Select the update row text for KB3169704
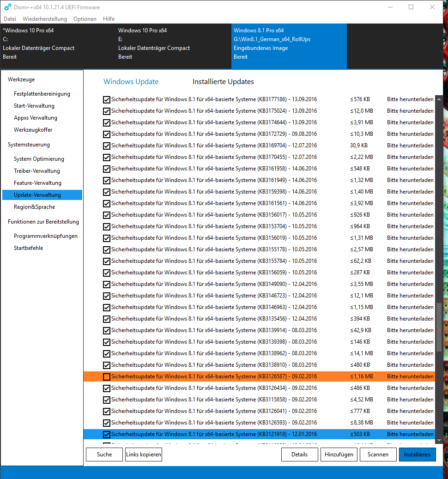Viewport: 448px width, 479px height. pyautogui.click(x=214, y=146)
